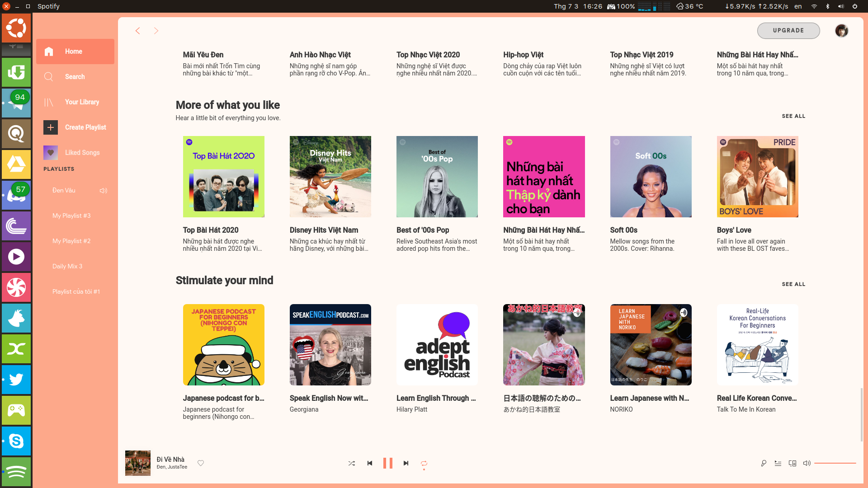Image resolution: width=868 pixels, height=488 pixels.
Task: Open the Soft 00s cover
Action: [x=651, y=177]
